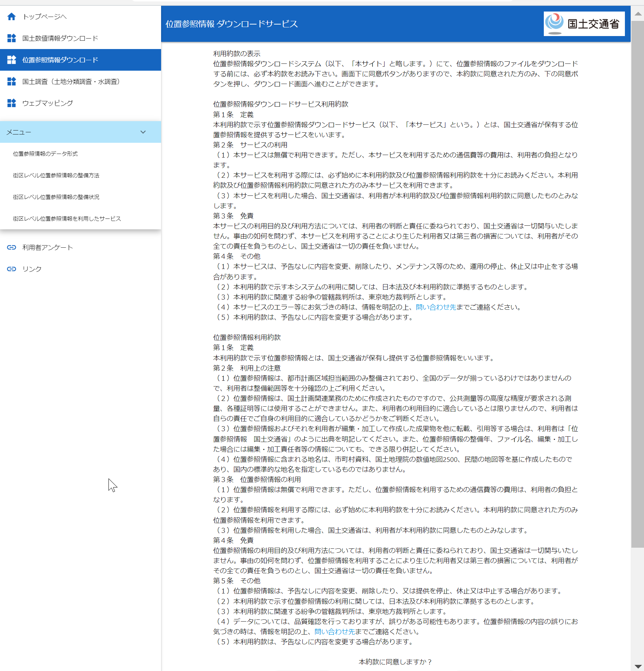This screenshot has height=671, width=644.
Task: Click the icon beside ウェブマッピング
Action: pos(12,103)
